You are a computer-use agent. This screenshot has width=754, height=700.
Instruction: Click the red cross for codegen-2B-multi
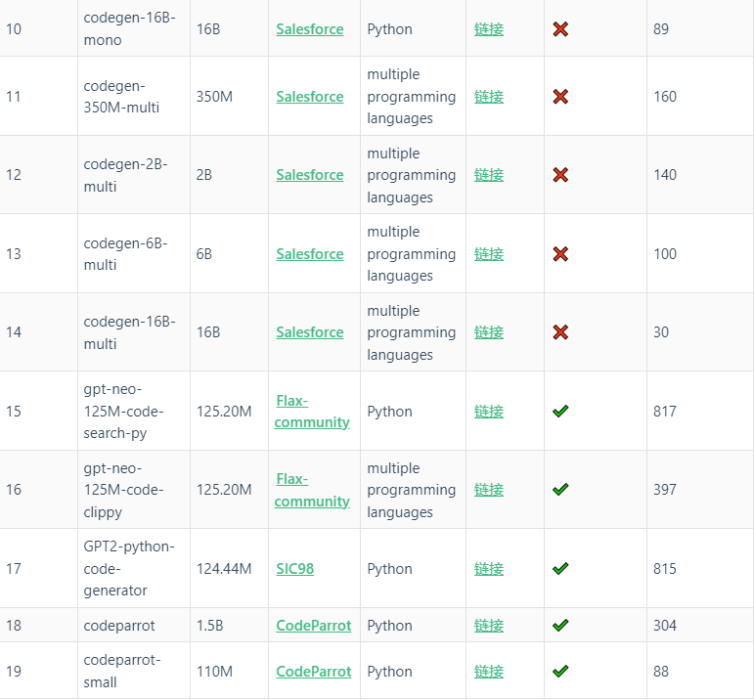[x=560, y=175]
